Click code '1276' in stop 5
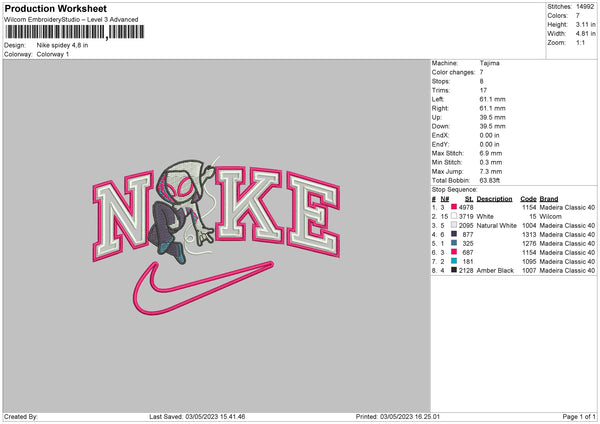The image size is (600, 424). tap(529, 243)
